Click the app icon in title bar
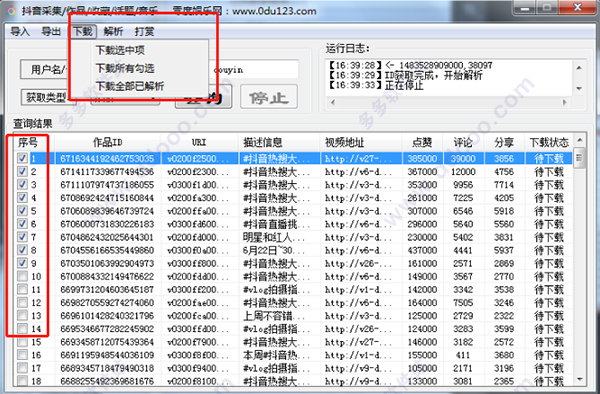Viewport: 600px width, 394px height. click(11, 11)
